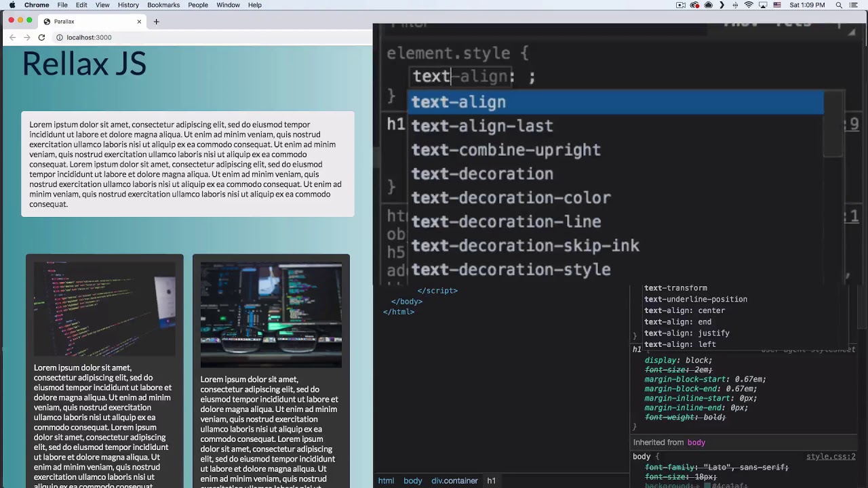Open the Bluetooth status menu
Viewport: 868px width, 488px height.
click(735, 5)
